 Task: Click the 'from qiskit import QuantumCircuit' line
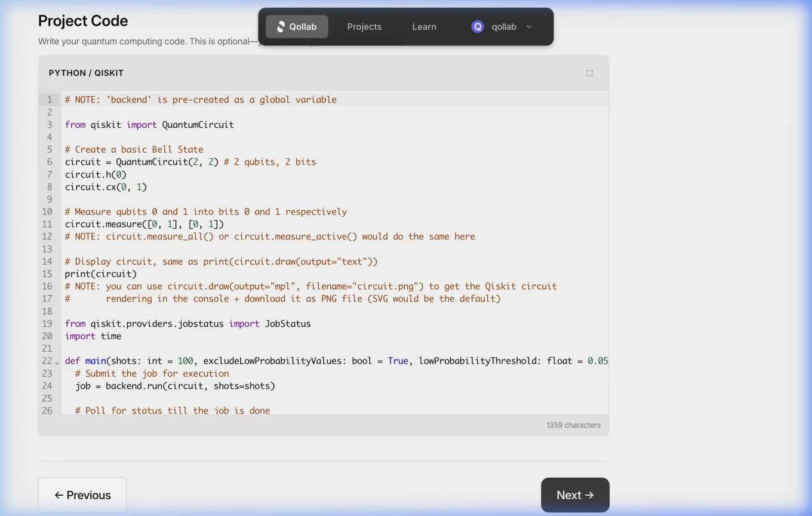[x=149, y=125]
